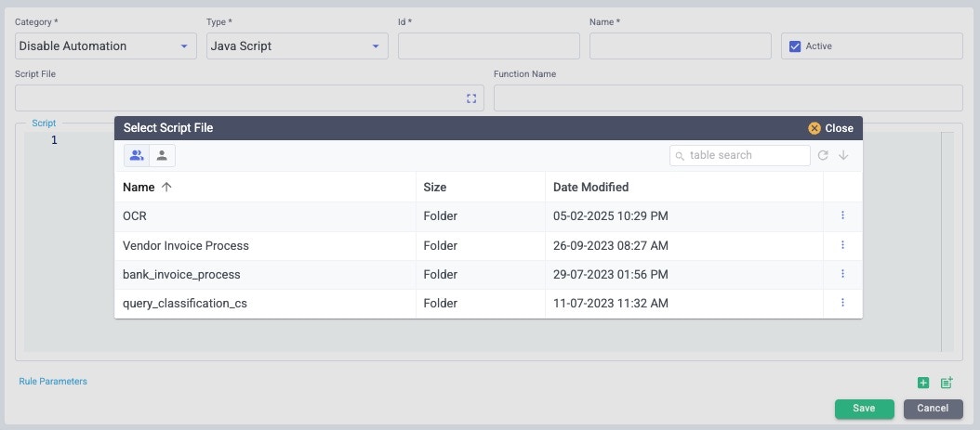Select date 11-07-2023 11:32 AM cell
This screenshot has width=980, height=430.
(x=611, y=304)
